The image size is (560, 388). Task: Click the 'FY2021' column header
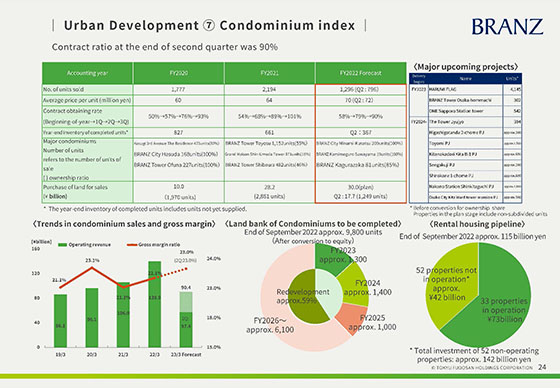click(x=269, y=73)
